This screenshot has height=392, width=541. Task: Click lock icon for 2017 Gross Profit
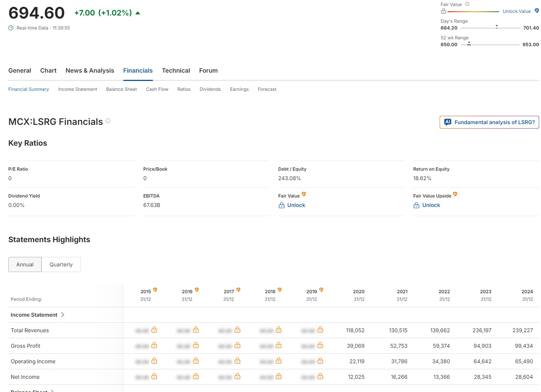(238, 345)
